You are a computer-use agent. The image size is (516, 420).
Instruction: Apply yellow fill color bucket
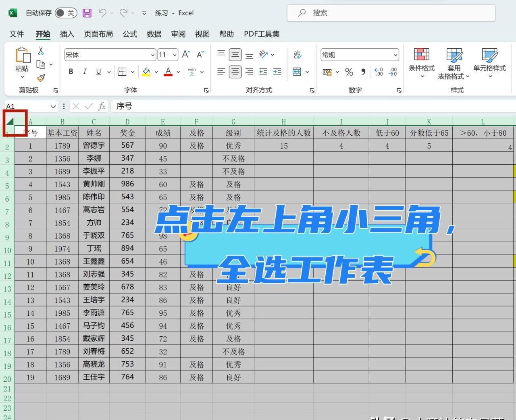coord(146,72)
